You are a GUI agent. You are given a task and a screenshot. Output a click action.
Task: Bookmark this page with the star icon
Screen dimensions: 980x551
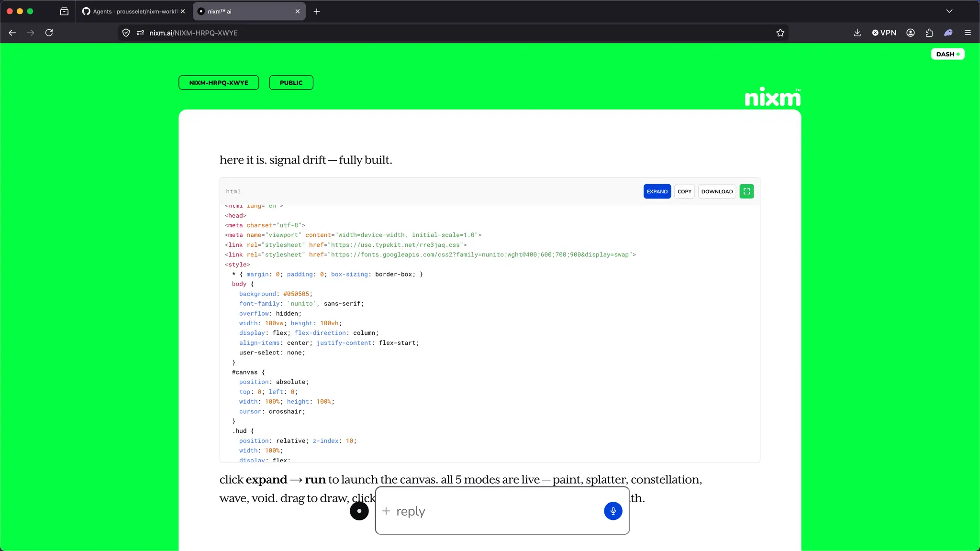coord(780,33)
